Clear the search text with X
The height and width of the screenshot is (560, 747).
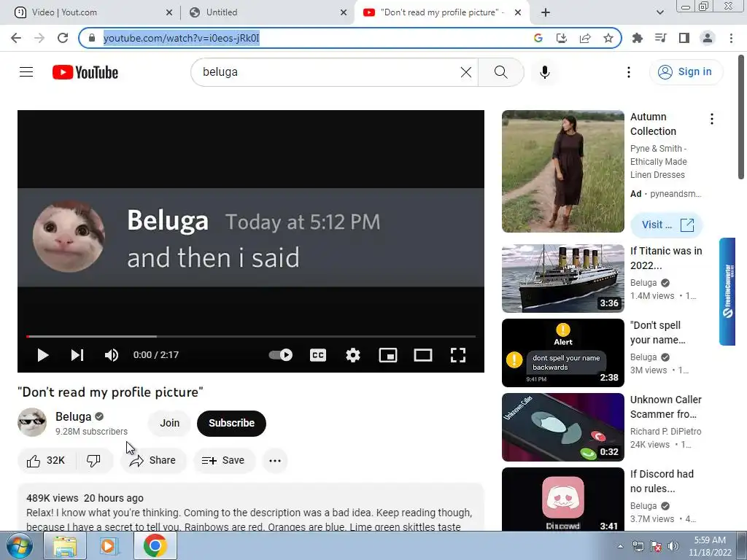466,72
